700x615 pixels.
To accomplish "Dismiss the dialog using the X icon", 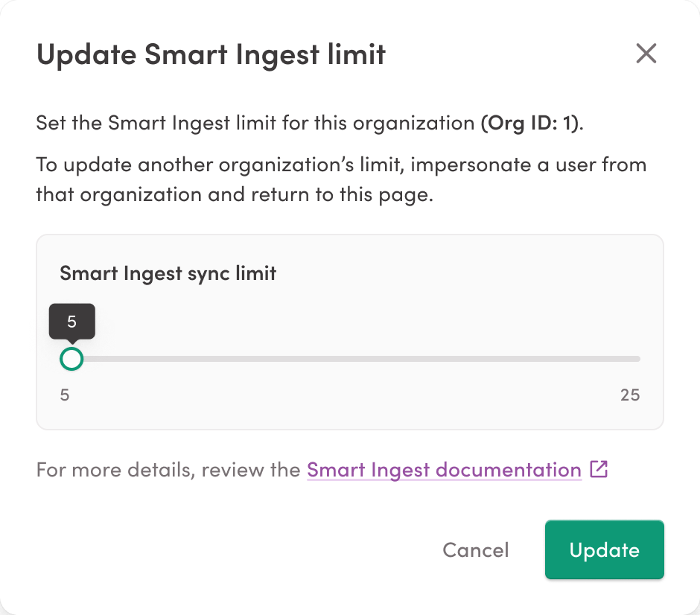I will click(x=646, y=53).
